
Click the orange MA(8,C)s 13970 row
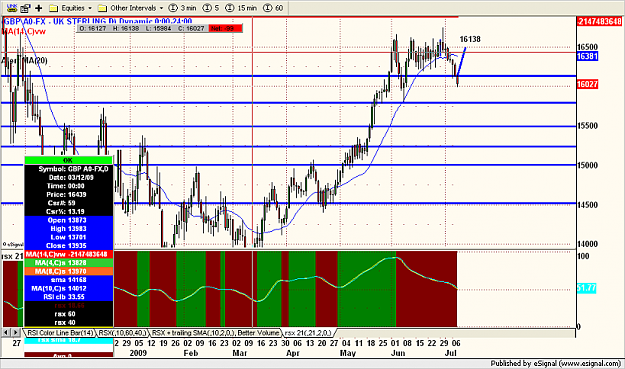coord(69,271)
